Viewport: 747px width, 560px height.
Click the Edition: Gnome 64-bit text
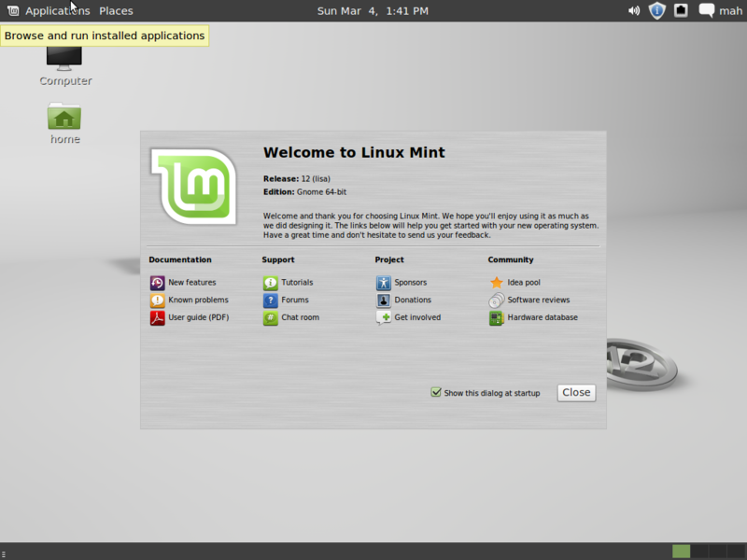305,192
